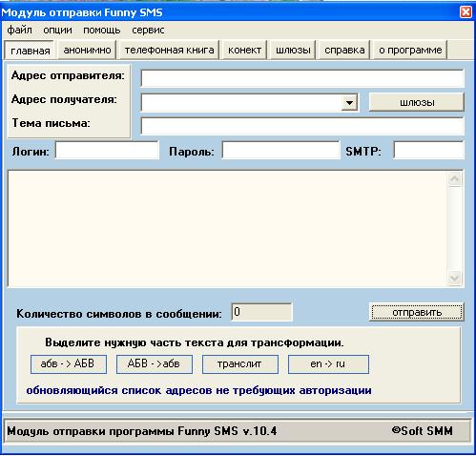Click the обновляющийся список адресов link
Viewport: 476px width, 456px height.
[x=198, y=390]
